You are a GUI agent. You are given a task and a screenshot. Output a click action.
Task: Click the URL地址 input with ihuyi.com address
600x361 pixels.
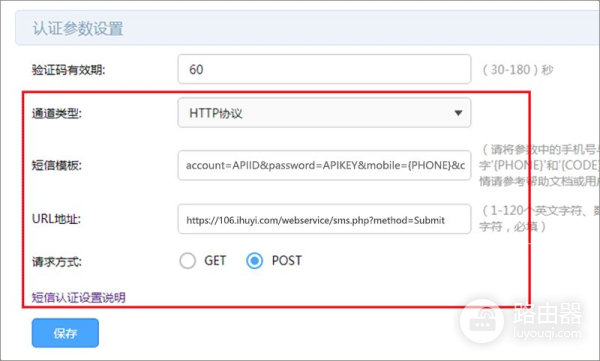click(x=324, y=219)
